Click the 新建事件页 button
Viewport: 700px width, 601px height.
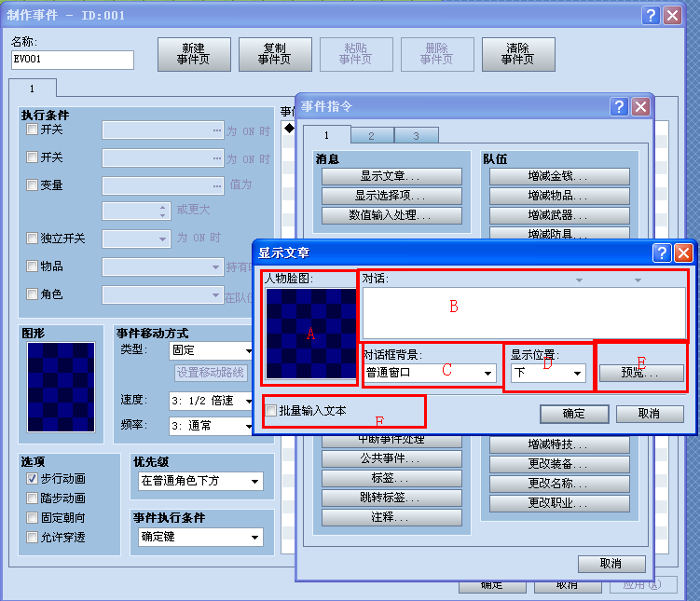(x=194, y=54)
